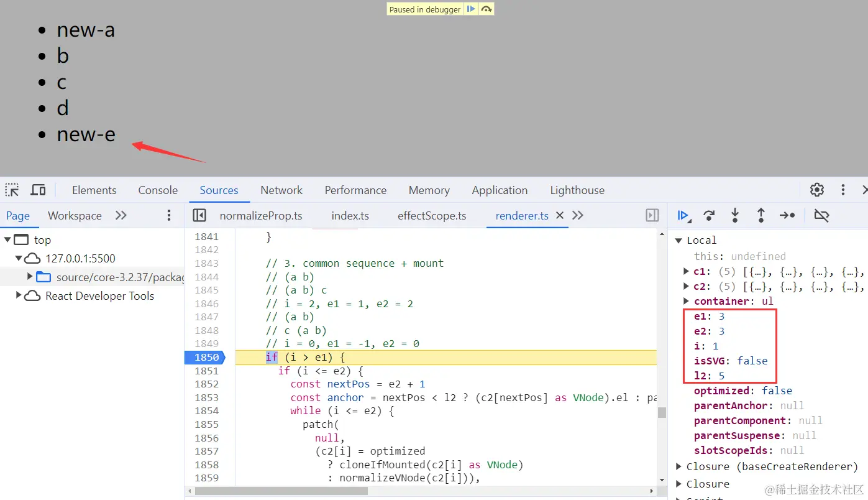This screenshot has width=868, height=500.
Task: Click the new-e list item
Action: tap(86, 134)
